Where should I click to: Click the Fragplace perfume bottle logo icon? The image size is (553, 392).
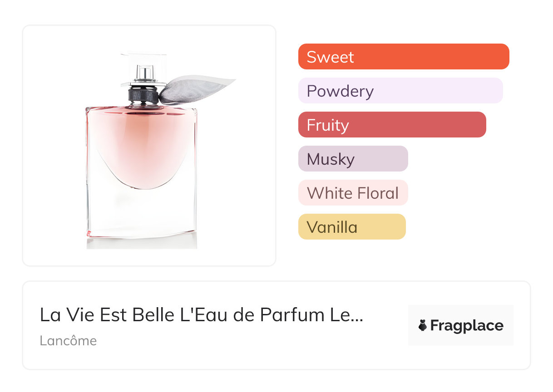click(423, 325)
